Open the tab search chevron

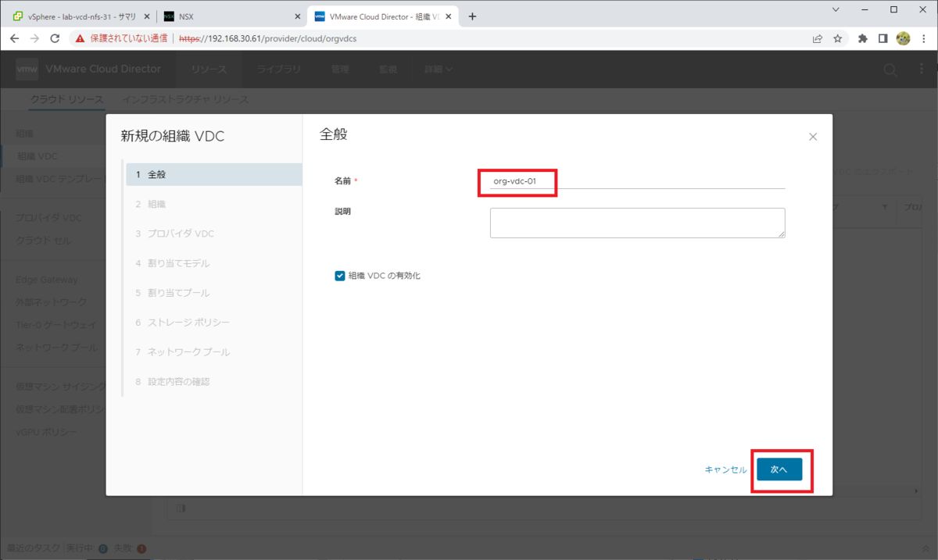click(836, 9)
